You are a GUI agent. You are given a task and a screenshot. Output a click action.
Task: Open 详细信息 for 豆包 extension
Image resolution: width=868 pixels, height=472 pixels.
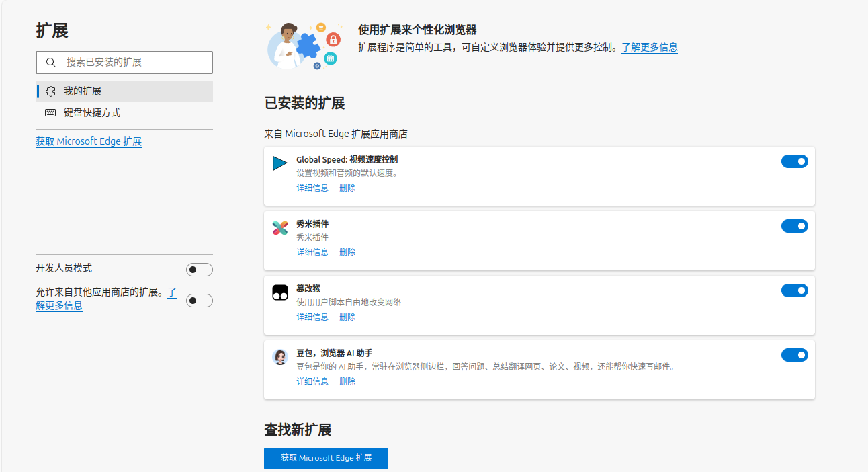pos(312,381)
